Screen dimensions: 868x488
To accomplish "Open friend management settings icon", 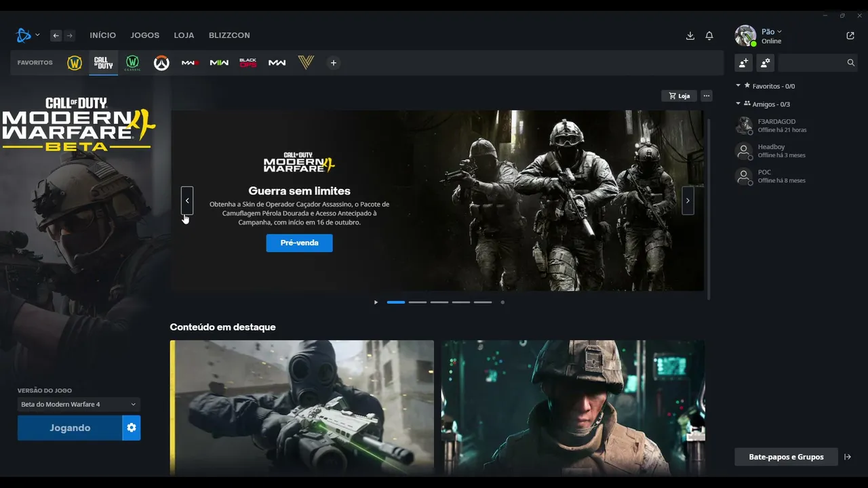I will click(x=766, y=63).
